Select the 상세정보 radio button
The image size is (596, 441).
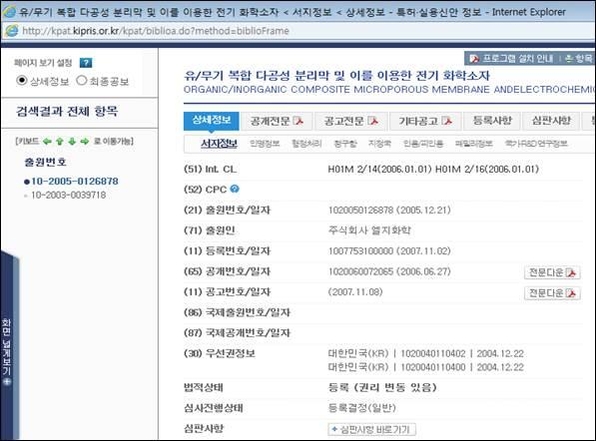(x=22, y=81)
